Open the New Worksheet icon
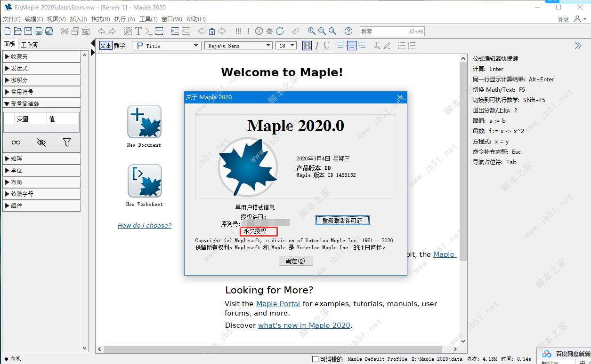Image resolution: width=591 pixels, height=364 pixels. (145, 181)
